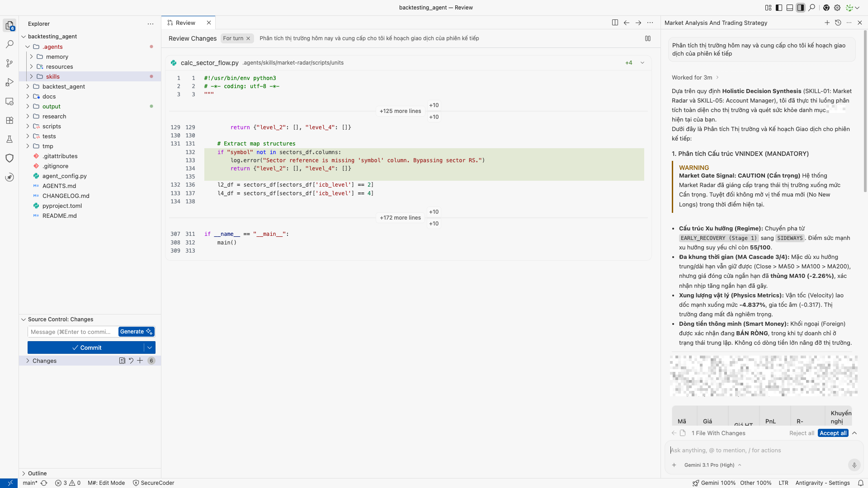The image size is (868, 488).
Task: Discard all changes icon
Action: pyautogui.click(x=131, y=361)
